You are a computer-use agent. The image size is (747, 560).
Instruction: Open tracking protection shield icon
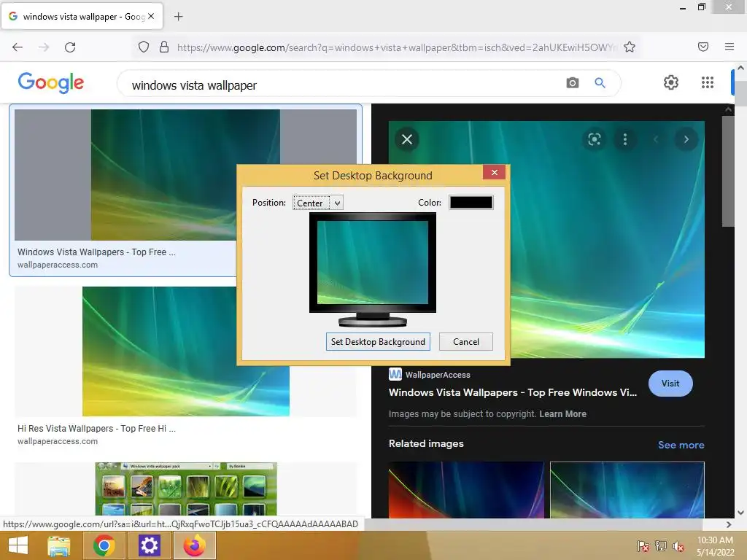pyautogui.click(x=144, y=47)
